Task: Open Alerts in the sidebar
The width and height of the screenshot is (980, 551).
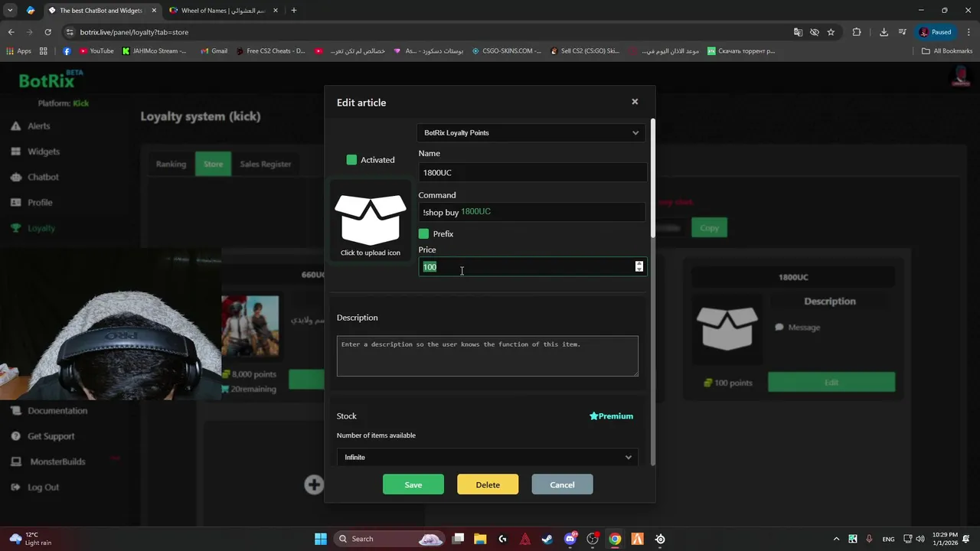Action: 38,126
